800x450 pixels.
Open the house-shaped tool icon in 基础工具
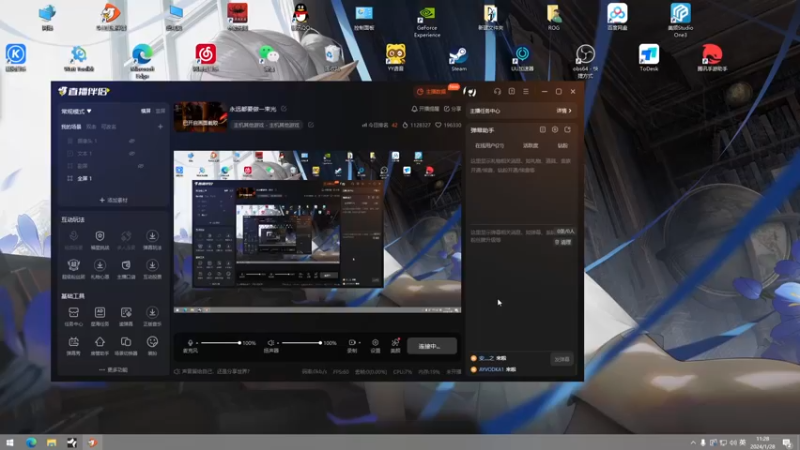point(99,341)
